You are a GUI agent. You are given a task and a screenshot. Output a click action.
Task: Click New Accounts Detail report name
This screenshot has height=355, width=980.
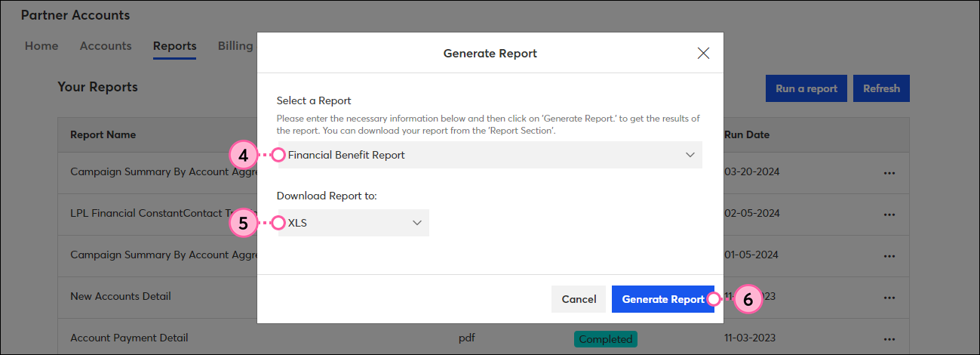(x=121, y=296)
